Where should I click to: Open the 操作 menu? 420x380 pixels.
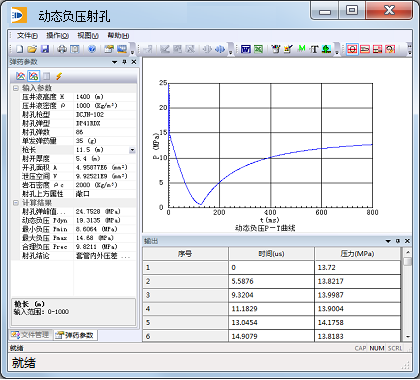click(x=57, y=36)
